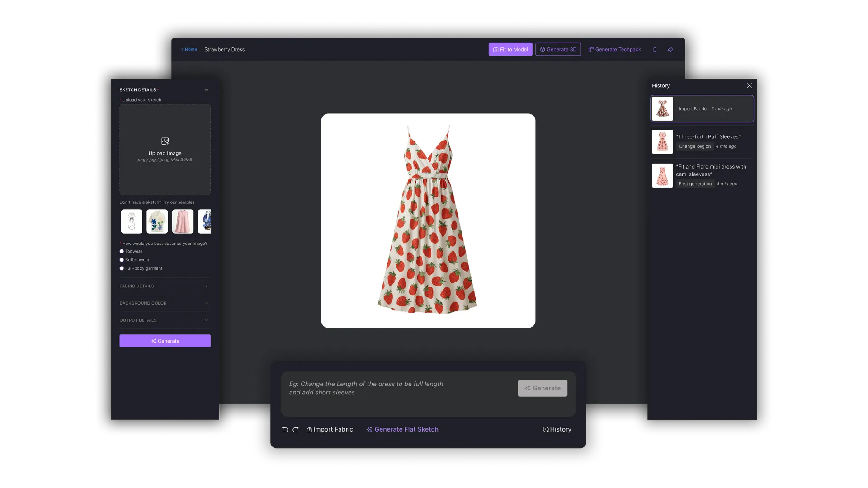The height and width of the screenshot is (488, 868).
Task: Expand the Background Color section
Action: (164, 303)
